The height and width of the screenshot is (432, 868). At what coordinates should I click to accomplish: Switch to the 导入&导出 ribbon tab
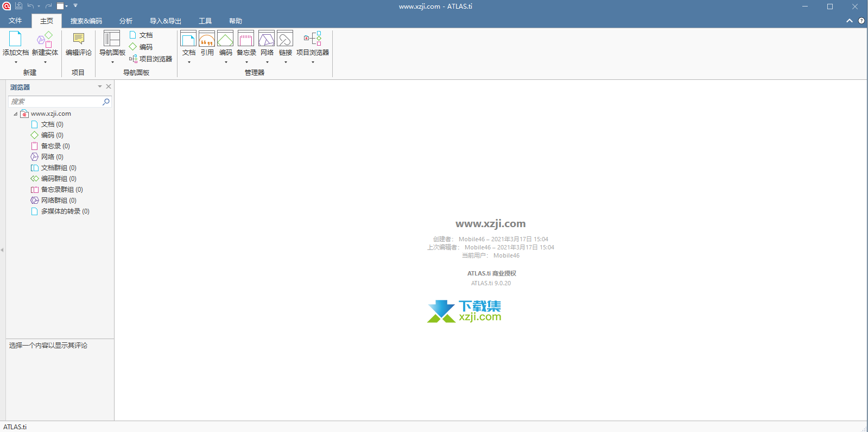[166, 21]
